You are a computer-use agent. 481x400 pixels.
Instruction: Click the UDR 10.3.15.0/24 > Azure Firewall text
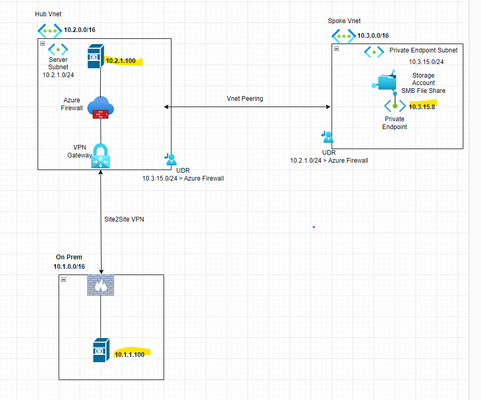[183, 175]
